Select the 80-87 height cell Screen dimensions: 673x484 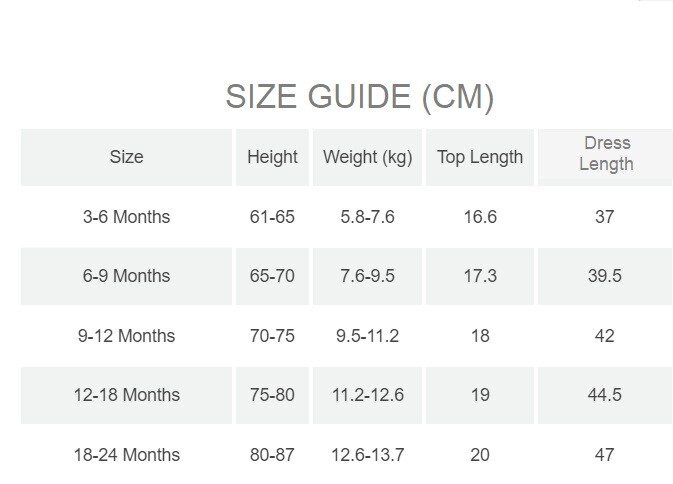(x=272, y=455)
